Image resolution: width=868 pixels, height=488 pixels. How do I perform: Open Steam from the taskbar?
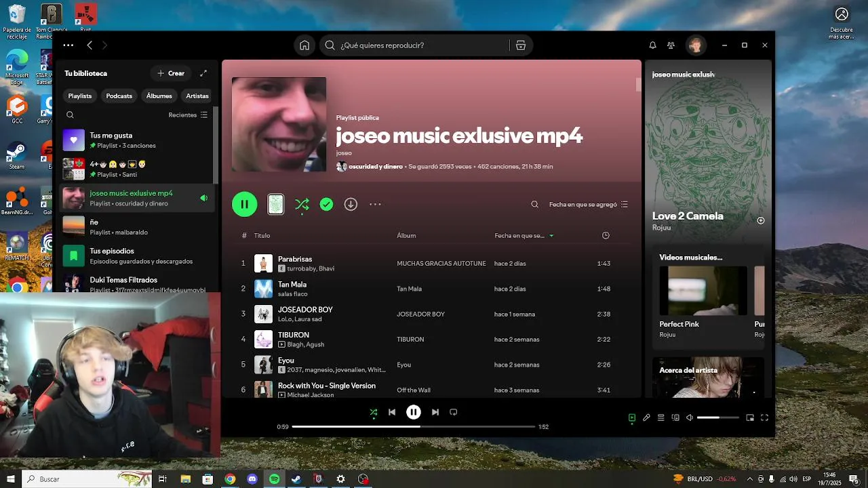[x=296, y=479]
